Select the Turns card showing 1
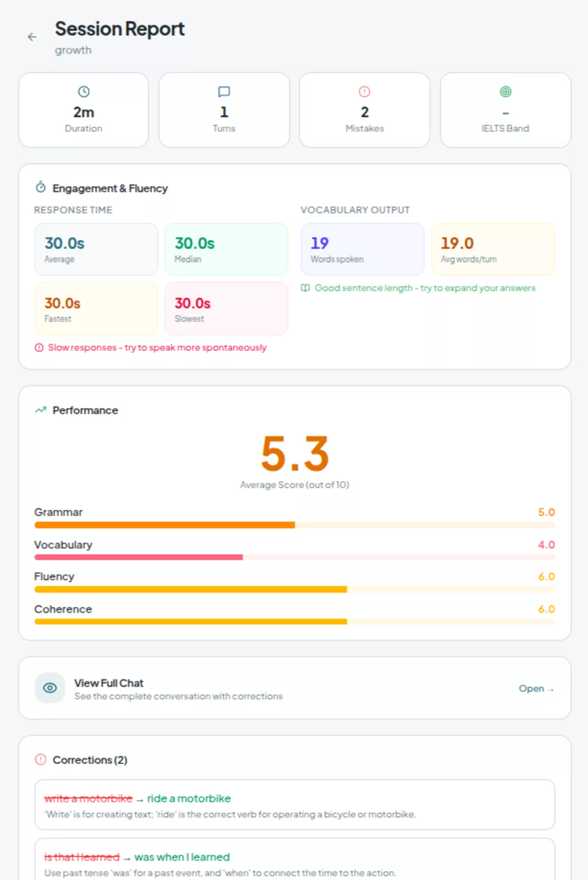 [224, 110]
